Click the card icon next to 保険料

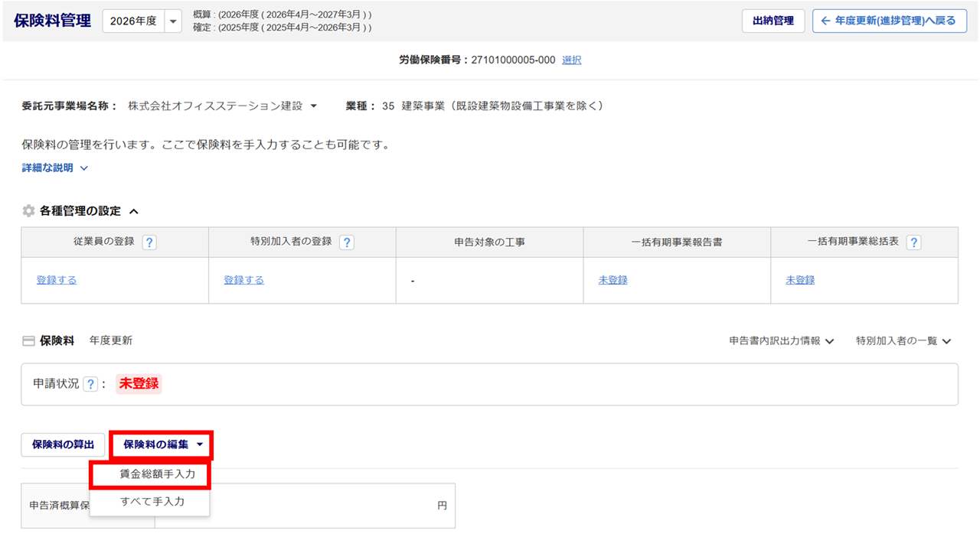(28, 341)
